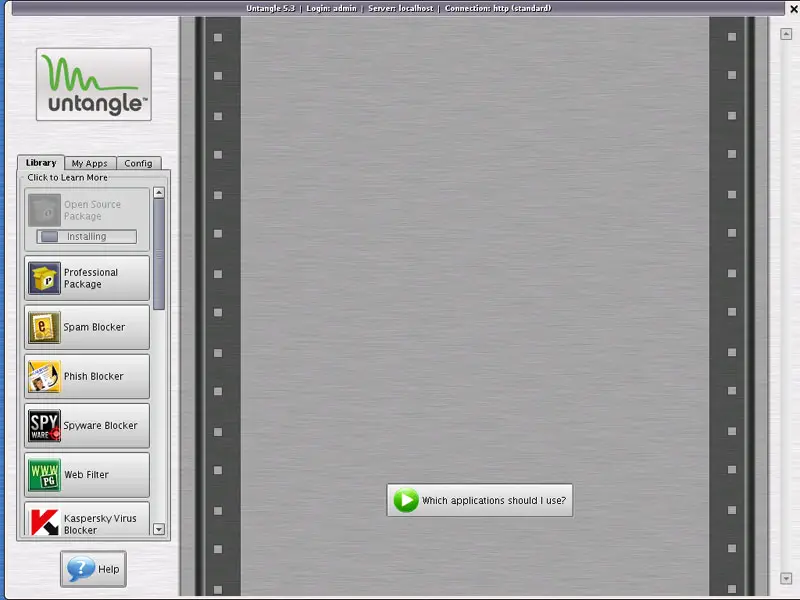Click main rack scroll up arrow
The height and width of the screenshot is (600, 800).
coord(786,34)
